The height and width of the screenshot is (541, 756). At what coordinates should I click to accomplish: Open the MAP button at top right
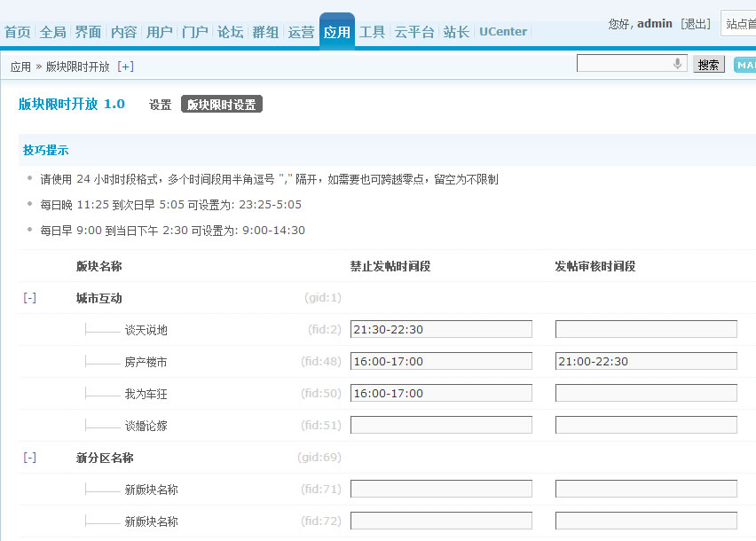pyautogui.click(x=745, y=65)
